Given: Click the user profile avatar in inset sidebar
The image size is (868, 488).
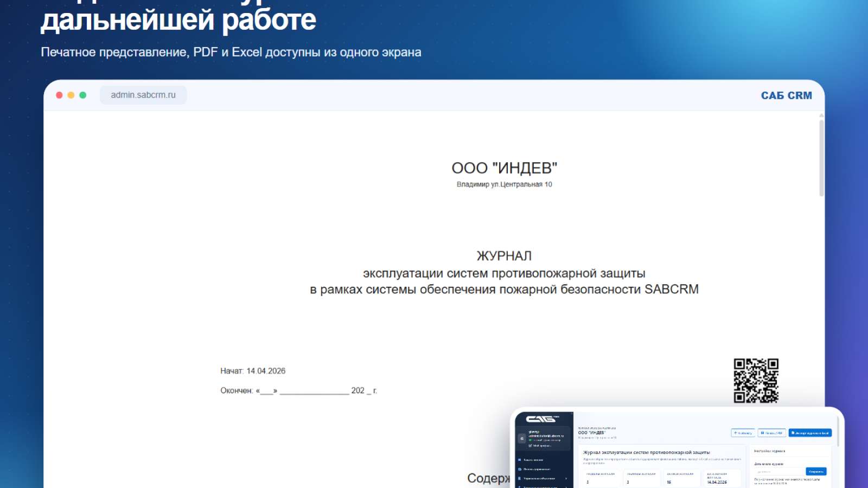Looking at the screenshot, I should pos(522,439).
